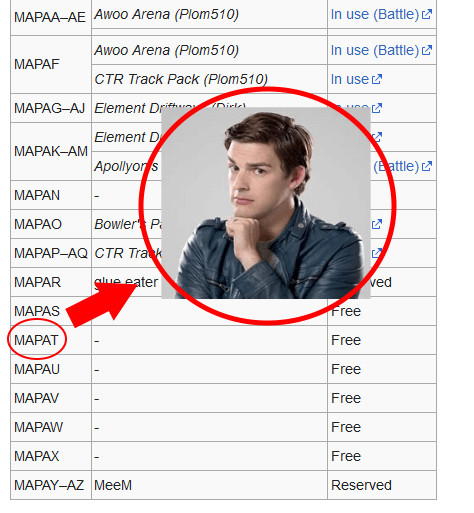Select the circled MAPAT cell
The image size is (474, 513).
(36, 340)
